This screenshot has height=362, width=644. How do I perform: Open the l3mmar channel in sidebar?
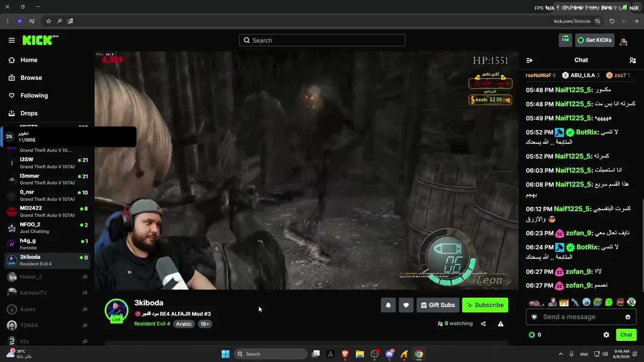47,179
